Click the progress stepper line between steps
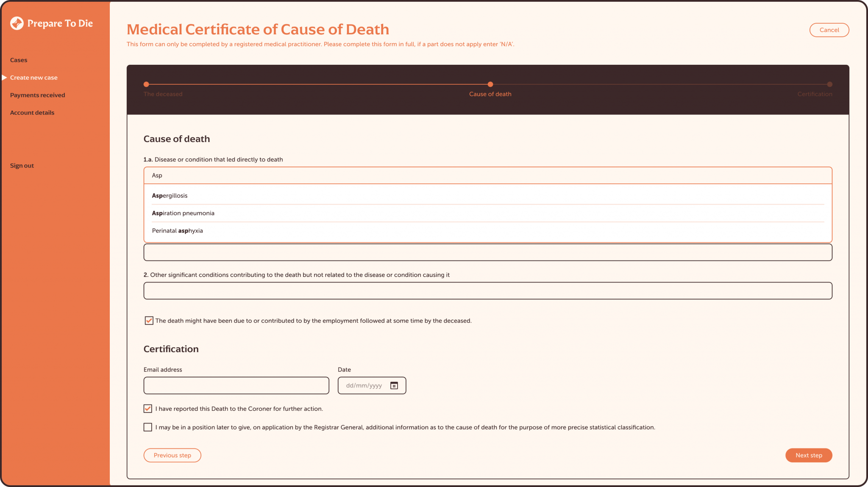Screen dimensions: 868x487 pyautogui.click(x=318, y=84)
